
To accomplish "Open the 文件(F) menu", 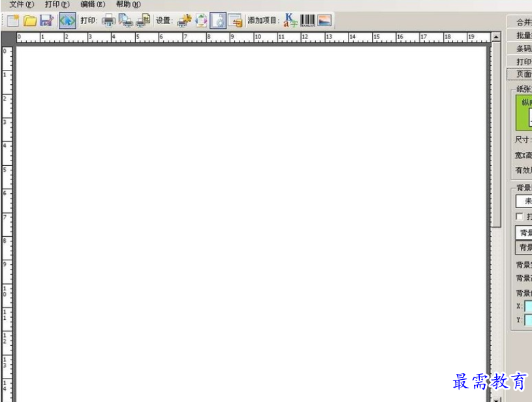I will 22,5.
